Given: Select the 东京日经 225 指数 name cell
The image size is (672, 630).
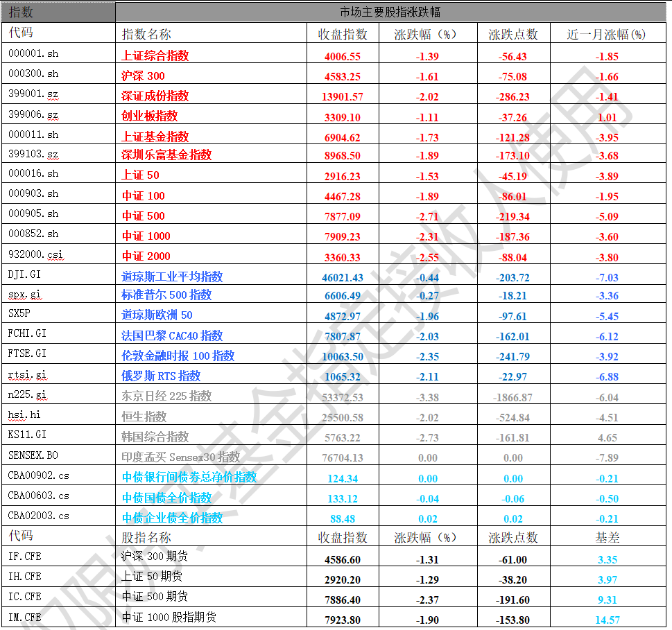Looking at the screenshot, I should pyautogui.click(x=166, y=396).
